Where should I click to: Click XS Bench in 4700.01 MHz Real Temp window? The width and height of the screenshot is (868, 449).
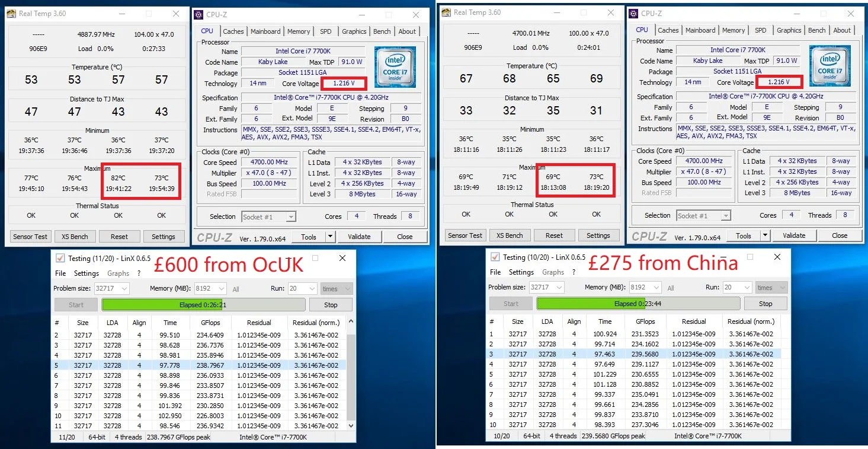click(x=510, y=235)
